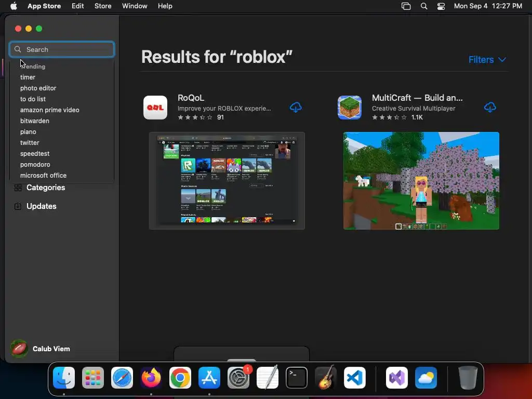The height and width of the screenshot is (399, 532).
Task: Launch Firefox from the Dock
Action: pyautogui.click(x=151, y=378)
